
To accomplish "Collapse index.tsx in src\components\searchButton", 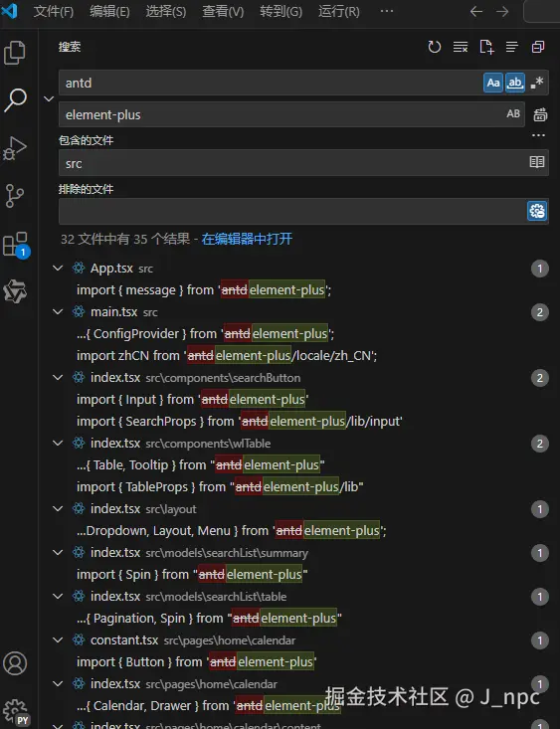I will tap(58, 377).
